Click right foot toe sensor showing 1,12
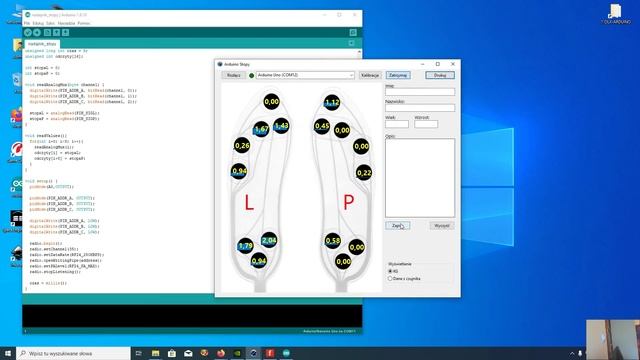Viewport: 640px width, 360px height. point(332,102)
